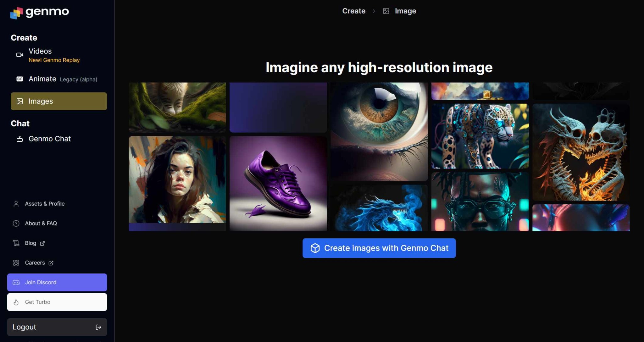Open Genmo Chat via its chat icon
The image size is (644, 342).
tap(19, 139)
